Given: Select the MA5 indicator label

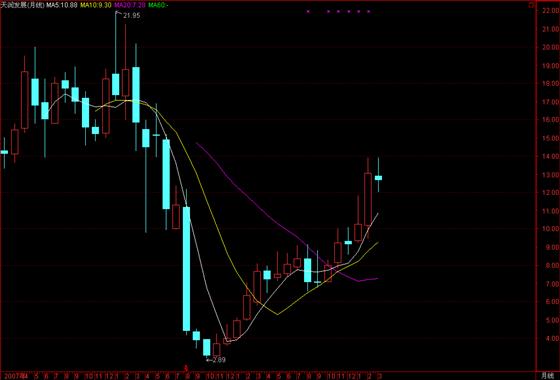Looking at the screenshot, I should (x=62, y=5).
